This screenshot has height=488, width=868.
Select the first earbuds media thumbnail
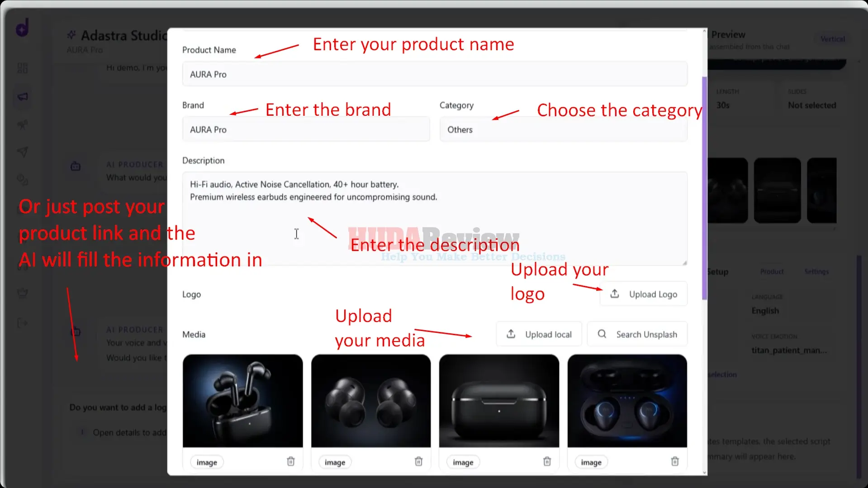pyautogui.click(x=243, y=401)
